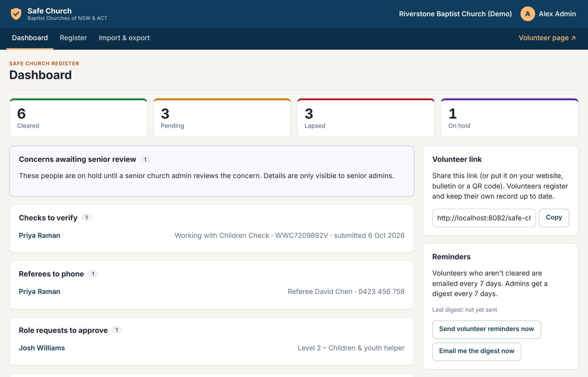Click Riverstone Baptist Church (Demo) name

[x=455, y=14]
